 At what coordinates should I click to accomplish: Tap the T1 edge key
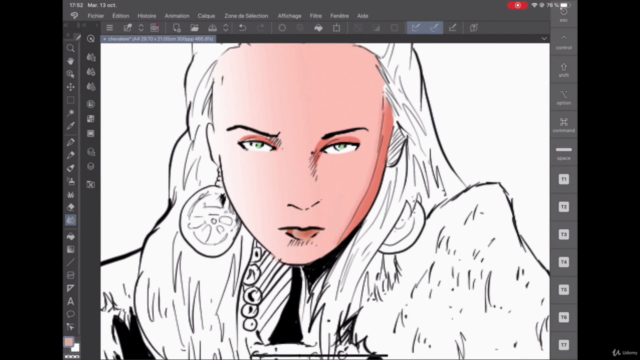point(564,179)
